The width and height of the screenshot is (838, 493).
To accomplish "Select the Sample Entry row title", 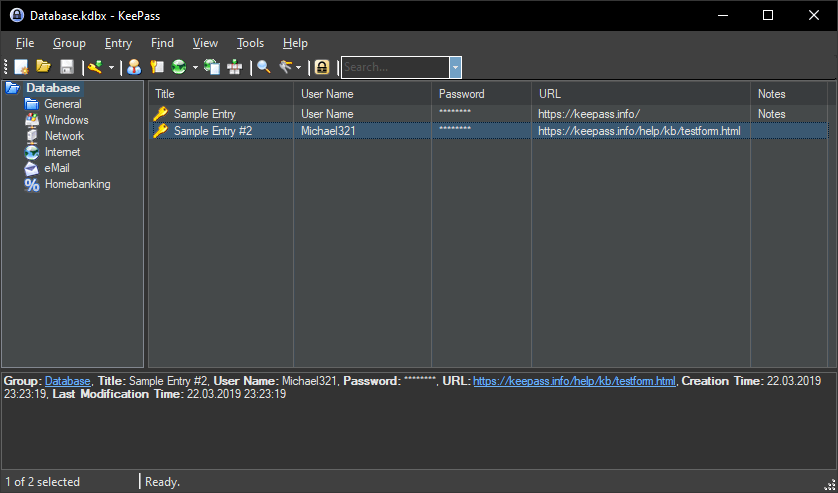I will pyautogui.click(x=205, y=114).
